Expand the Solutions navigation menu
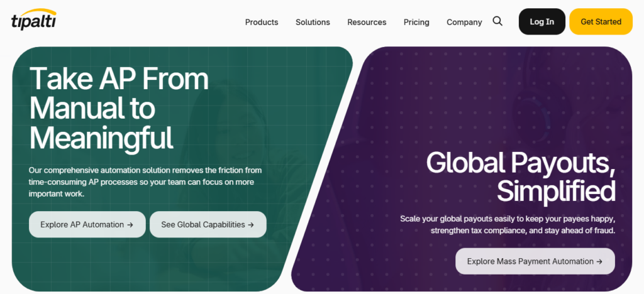 (313, 22)
